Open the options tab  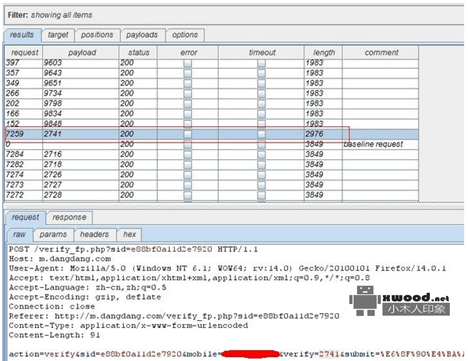(x=185, y=35)
